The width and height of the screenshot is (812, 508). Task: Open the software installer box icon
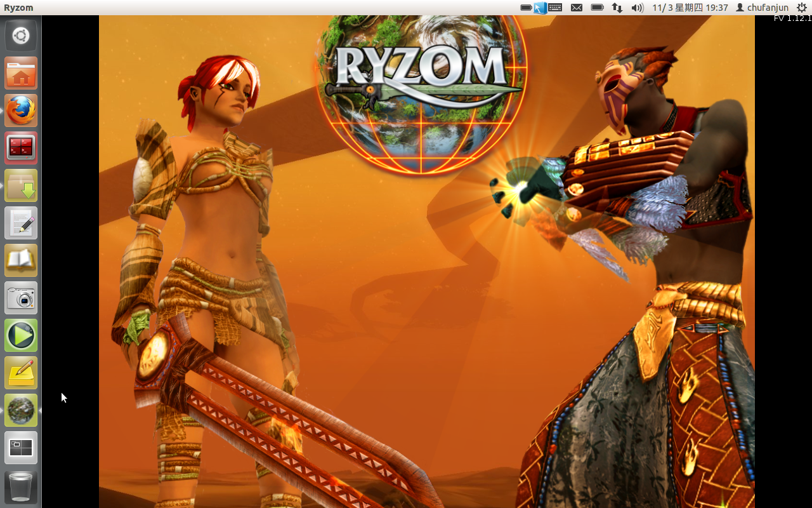point(21,185)
